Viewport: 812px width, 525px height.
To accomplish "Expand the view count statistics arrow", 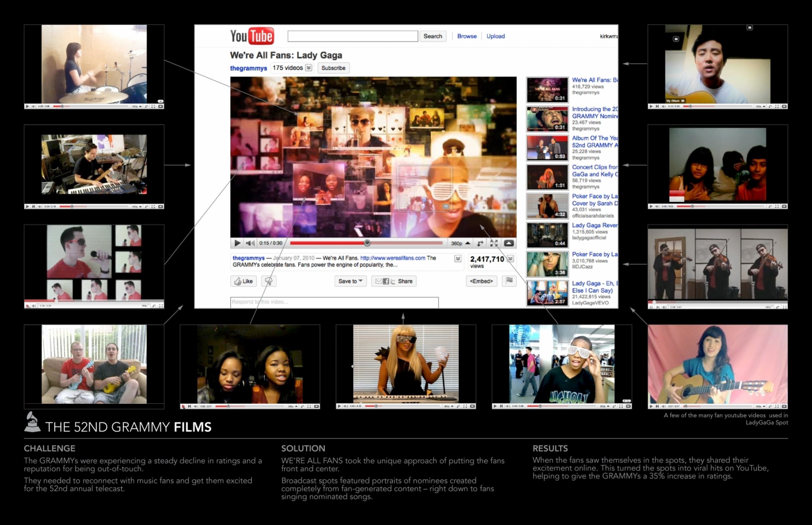I will (x=510, y=259).
